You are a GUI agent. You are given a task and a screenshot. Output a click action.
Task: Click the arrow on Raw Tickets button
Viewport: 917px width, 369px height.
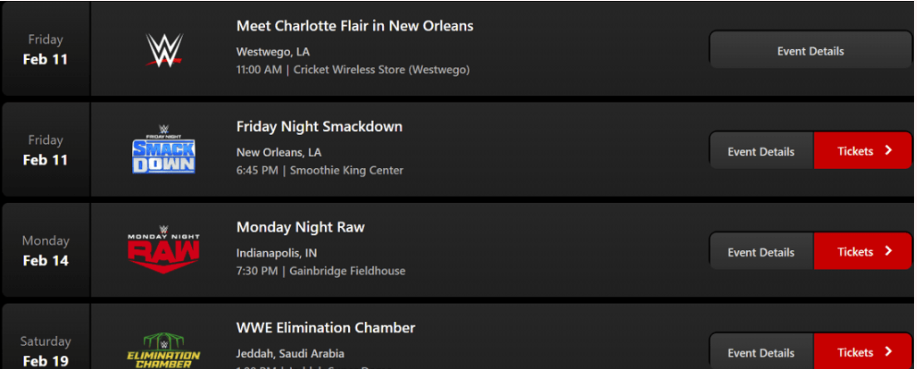pyautogui.click(x=888, y=251)
